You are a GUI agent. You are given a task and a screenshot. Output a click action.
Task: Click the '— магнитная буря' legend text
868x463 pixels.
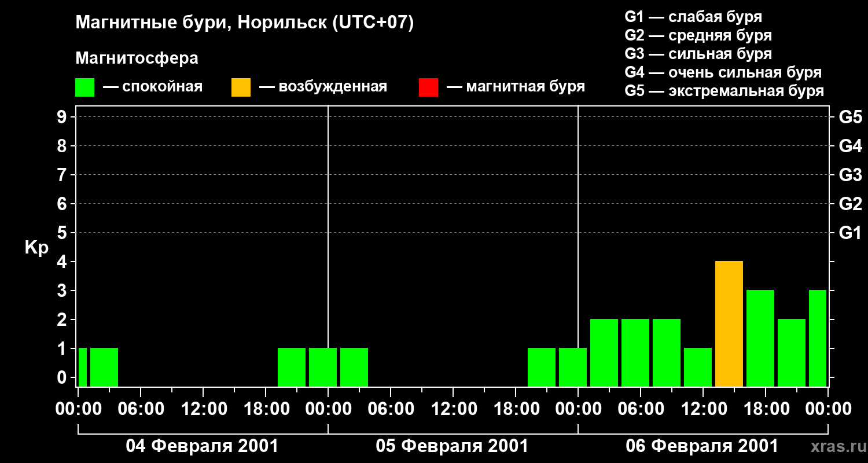516,87
